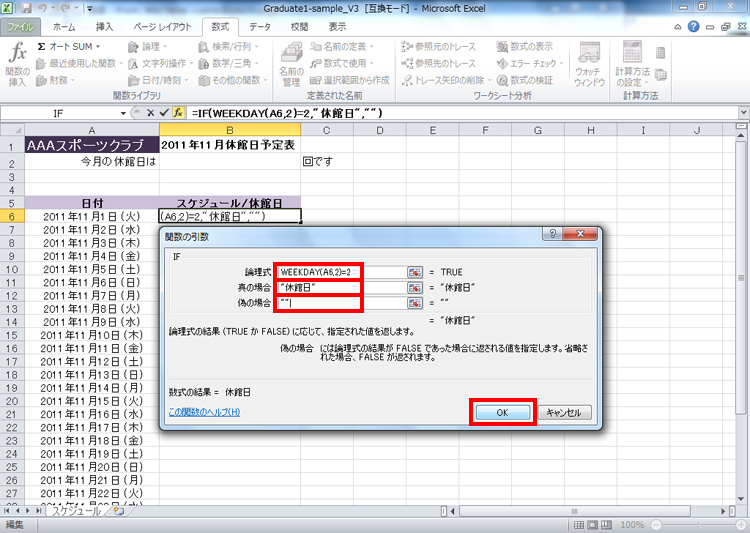Switch to the Page Layout (ページ レイアウト) tab
The height and width of the screenshot is (533, 750).
[x=162, y=27]
